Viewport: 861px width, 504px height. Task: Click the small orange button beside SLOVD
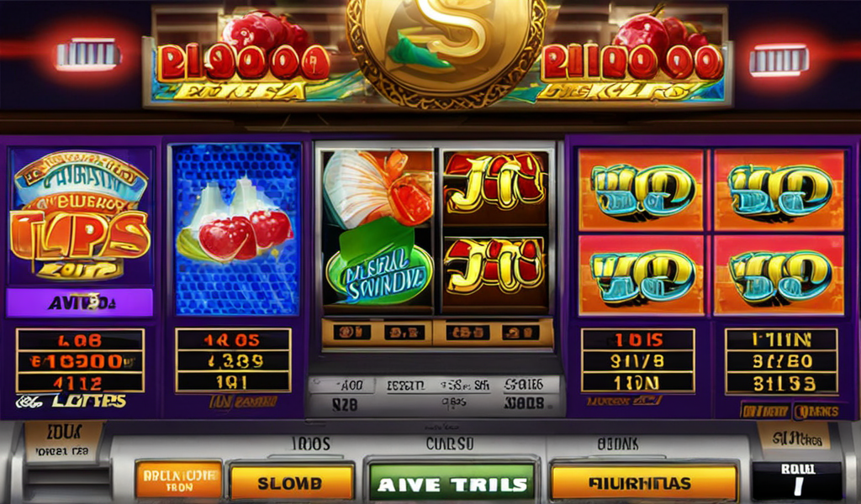(x=178, y=480)
